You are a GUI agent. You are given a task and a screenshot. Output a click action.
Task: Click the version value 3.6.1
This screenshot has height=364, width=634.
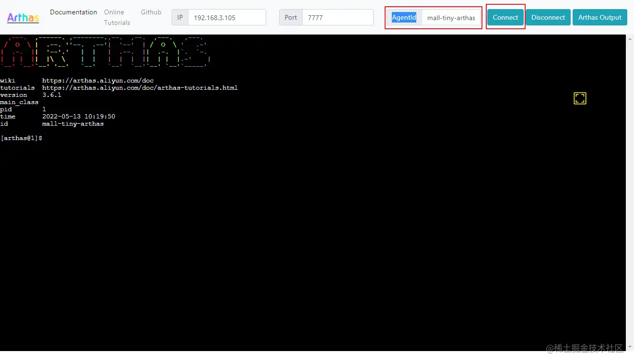click(52, 95)
